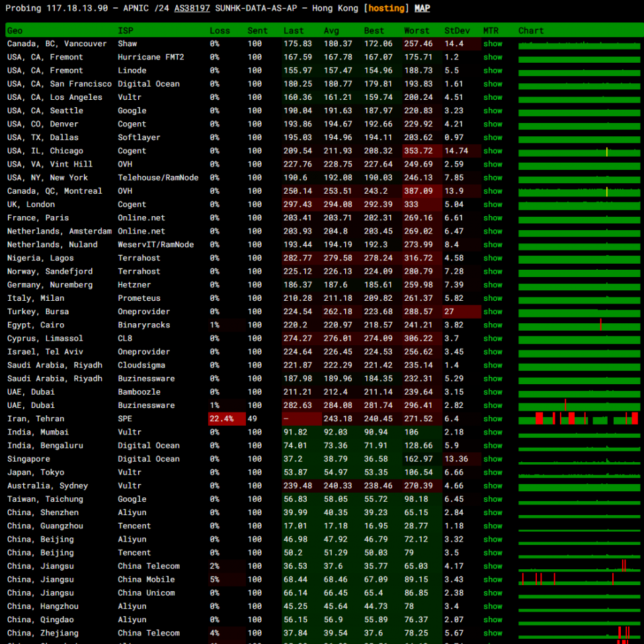Show MTR for Montreal OVH row
644x644 pixels.
click(x=493, y=191)
